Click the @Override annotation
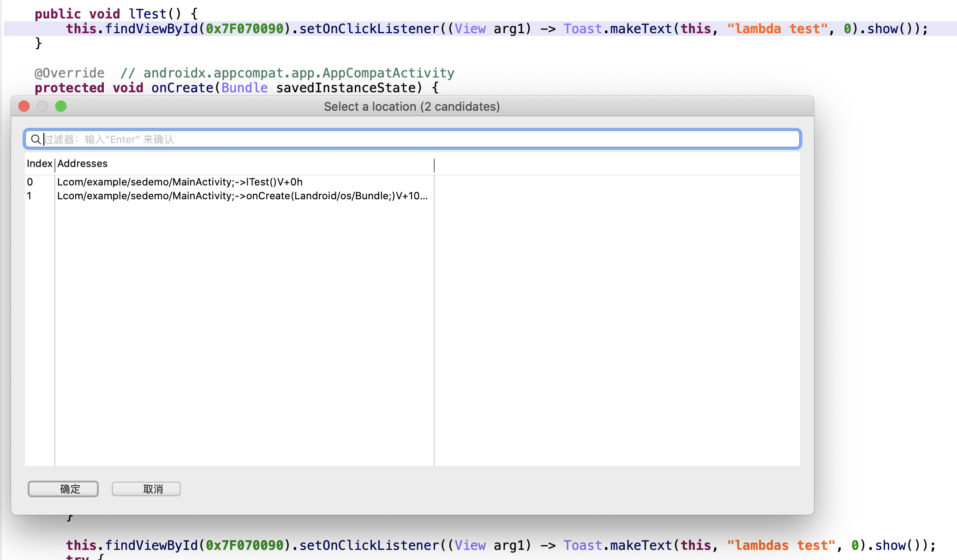This screenshot has width=957, height=560. point(70,73)
